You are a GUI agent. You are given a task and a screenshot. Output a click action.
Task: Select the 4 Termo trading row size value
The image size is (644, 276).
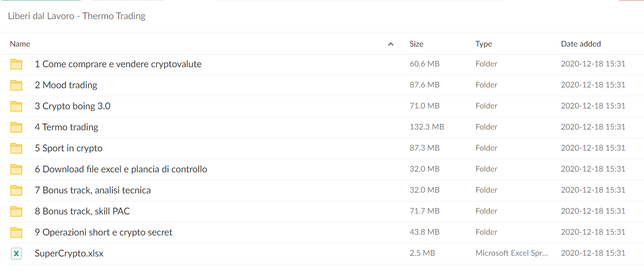point(427,127)
